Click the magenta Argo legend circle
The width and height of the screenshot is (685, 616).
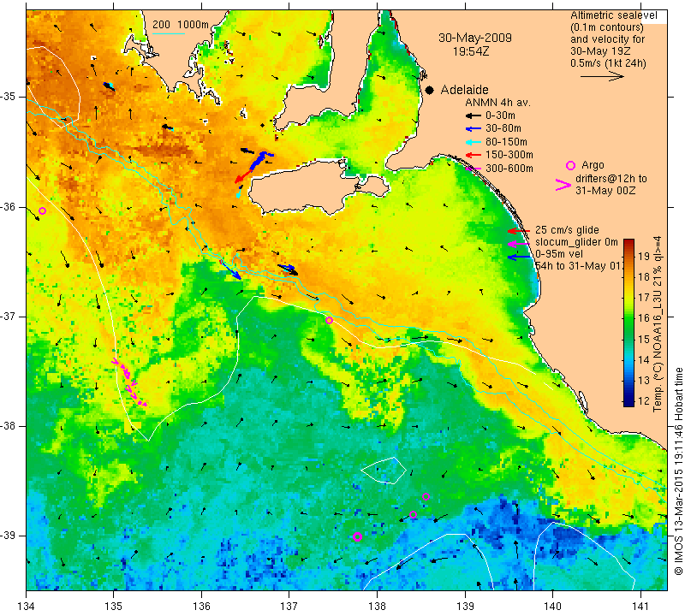pos(570,165)
